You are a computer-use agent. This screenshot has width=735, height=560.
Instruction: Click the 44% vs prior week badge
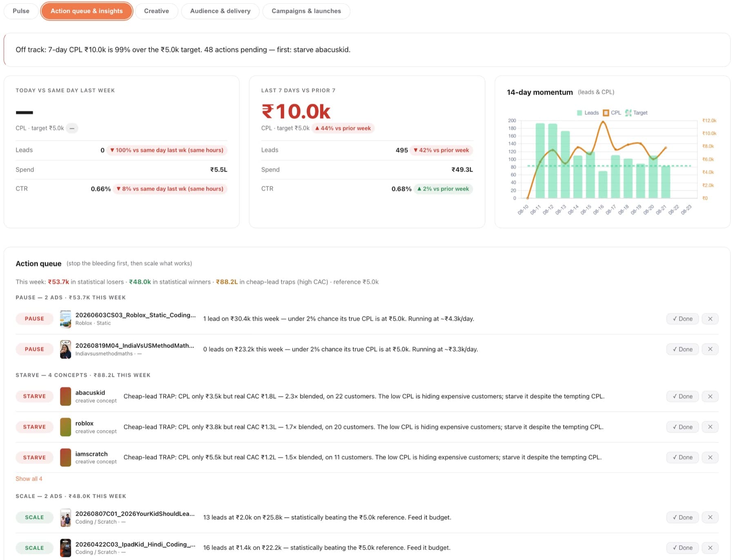point(343,128)
